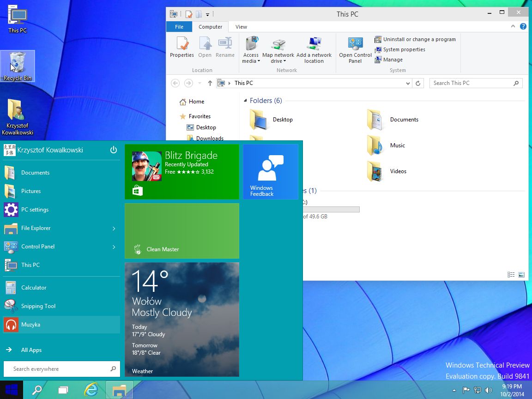Click Manage in the System group
This screenshot has height=399, width=532.
(389, 60)
